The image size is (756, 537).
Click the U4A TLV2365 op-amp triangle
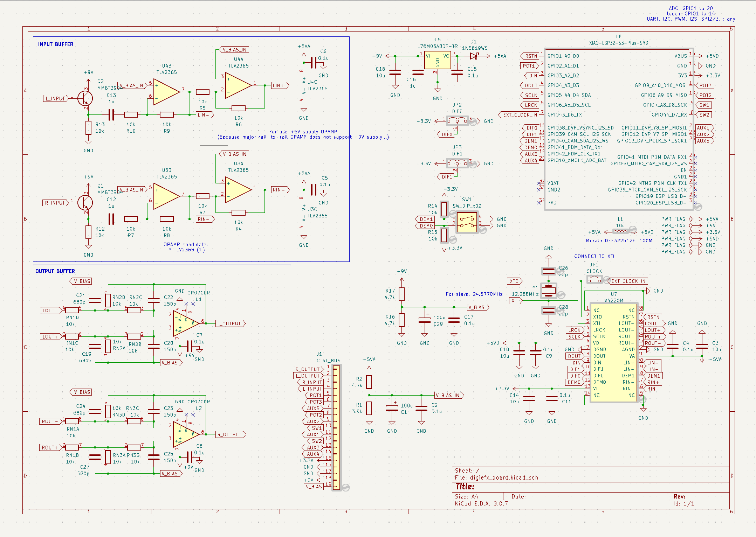(239, 85)
